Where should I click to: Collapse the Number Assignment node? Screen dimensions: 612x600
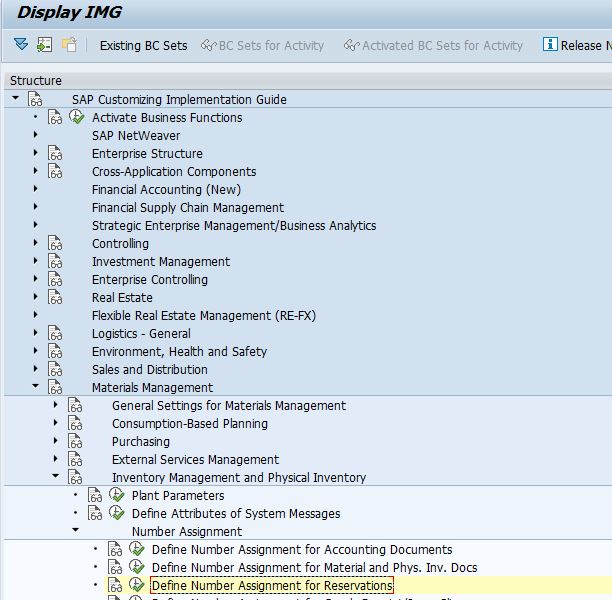tap(76, 530)
